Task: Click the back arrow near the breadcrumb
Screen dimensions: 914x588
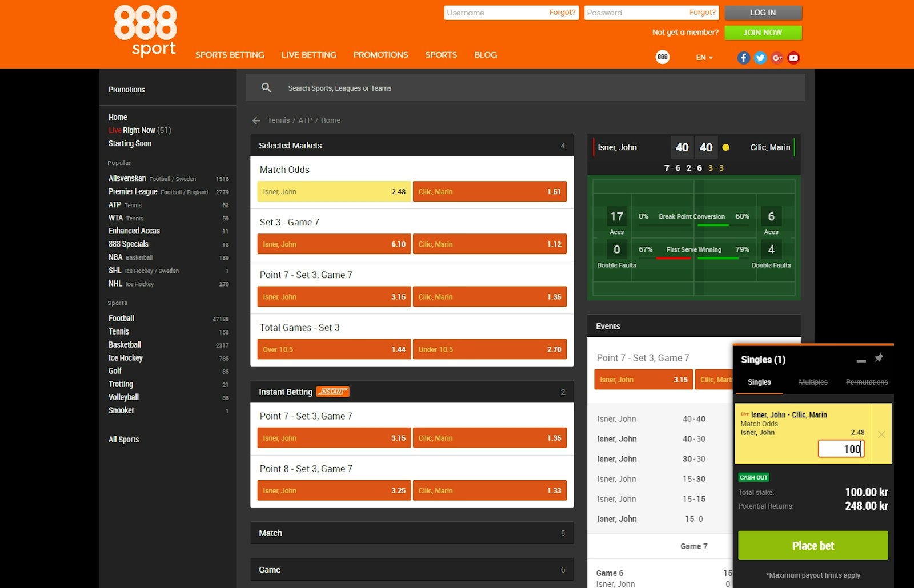Action: (255, 120)
